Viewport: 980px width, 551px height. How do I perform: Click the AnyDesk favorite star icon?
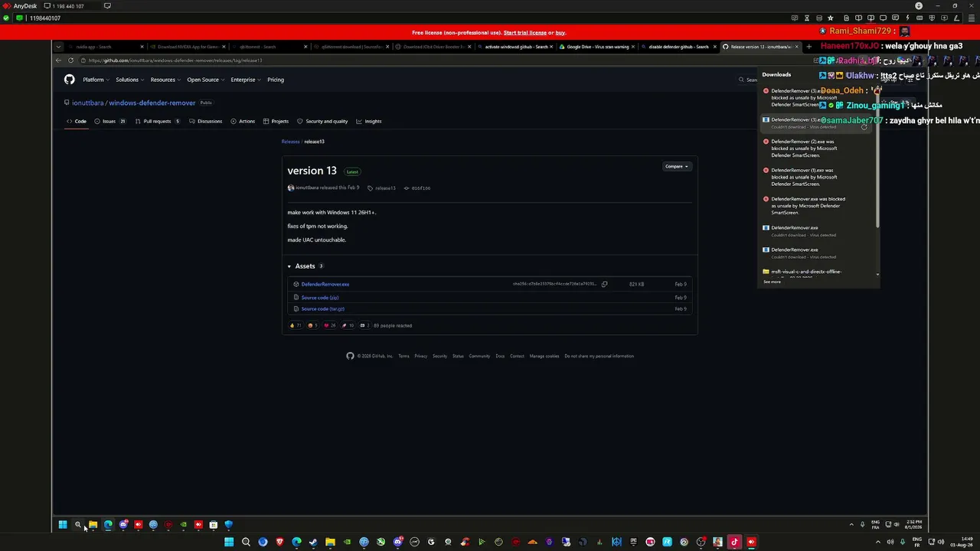click(831, 18)
